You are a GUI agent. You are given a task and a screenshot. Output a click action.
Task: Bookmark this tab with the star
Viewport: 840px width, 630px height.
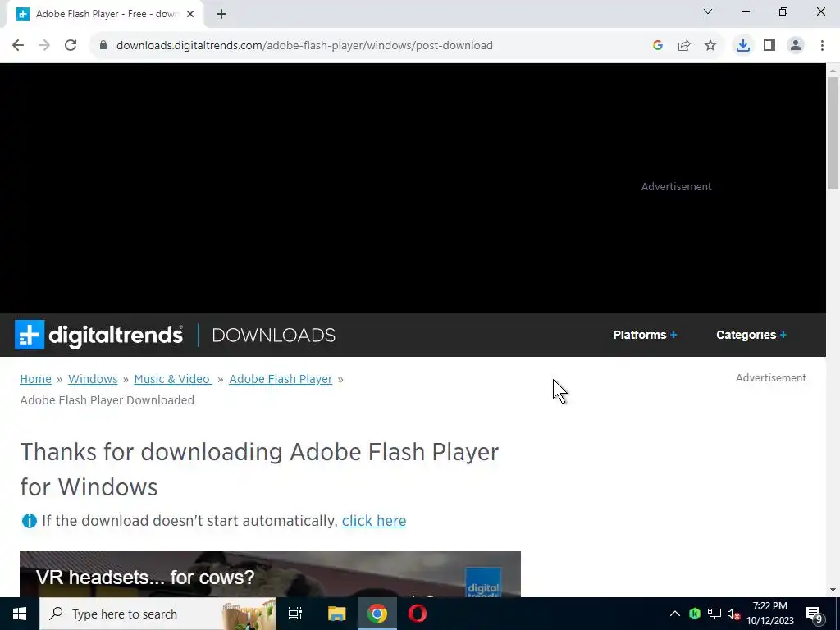(x=710, y=46)
